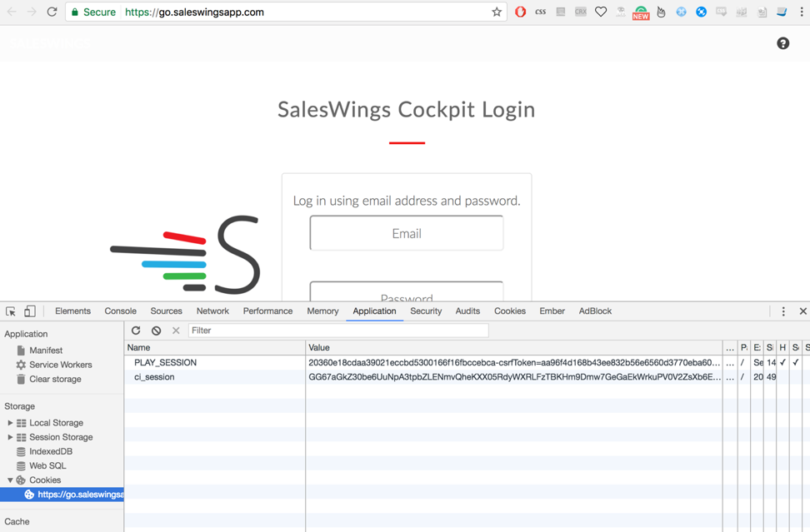Image resolution: width=810 pixels, height=532 pixels.
Task: Open the Network tab
Action: point(212,311)
